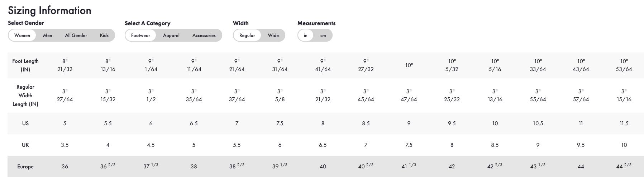Switch to Apparel category
Image resolution: width=644 pixels, height=177 pixels.
click(171, 35)
